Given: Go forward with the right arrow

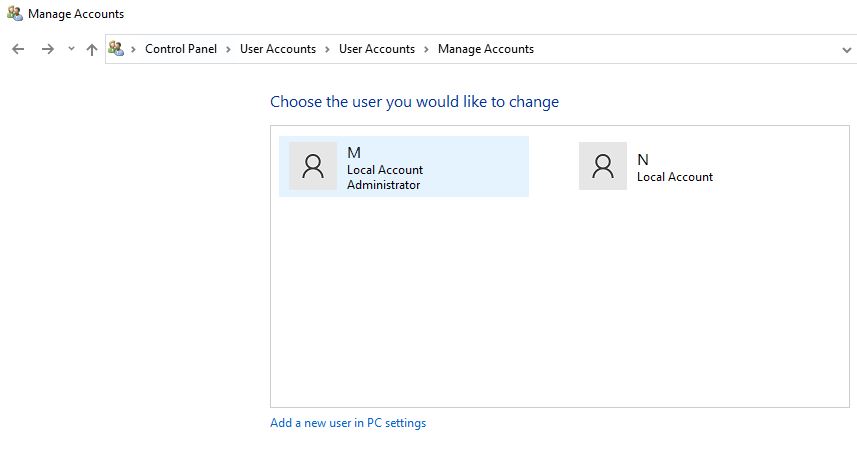Looking at the screenshot, I should (48, 49).
